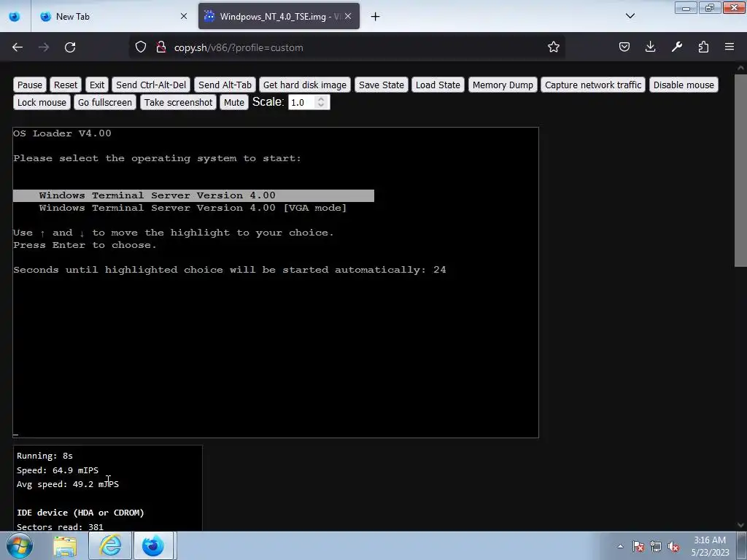747x560 pixels.
Task: Close the New Tab tab
Action: (x=184, y=16)
